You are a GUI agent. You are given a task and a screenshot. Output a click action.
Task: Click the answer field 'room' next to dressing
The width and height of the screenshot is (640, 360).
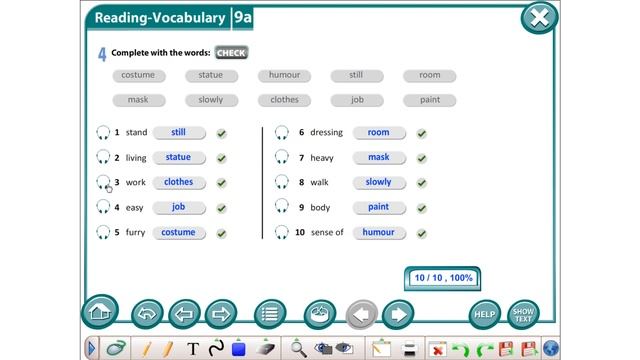379,133
